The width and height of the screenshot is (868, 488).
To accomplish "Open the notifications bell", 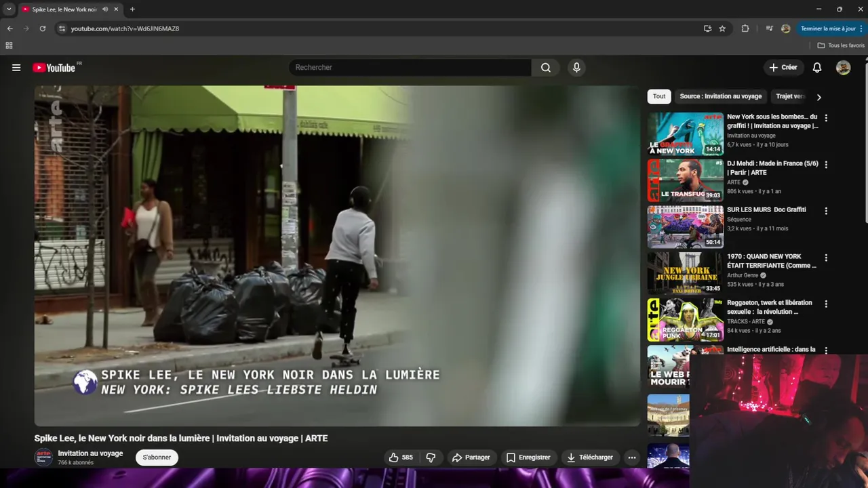I will (x=817, y=68).
